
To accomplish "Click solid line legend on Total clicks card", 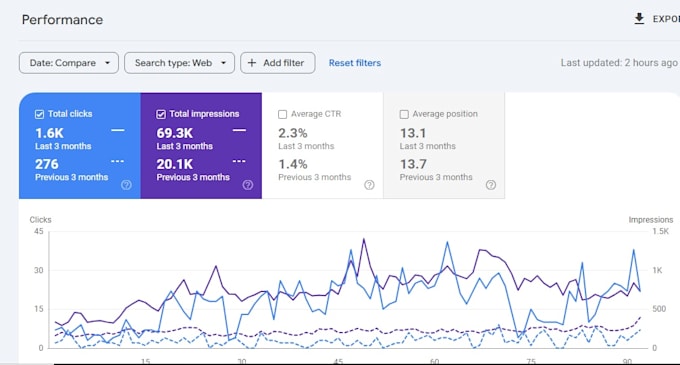I will click(118, 130).
